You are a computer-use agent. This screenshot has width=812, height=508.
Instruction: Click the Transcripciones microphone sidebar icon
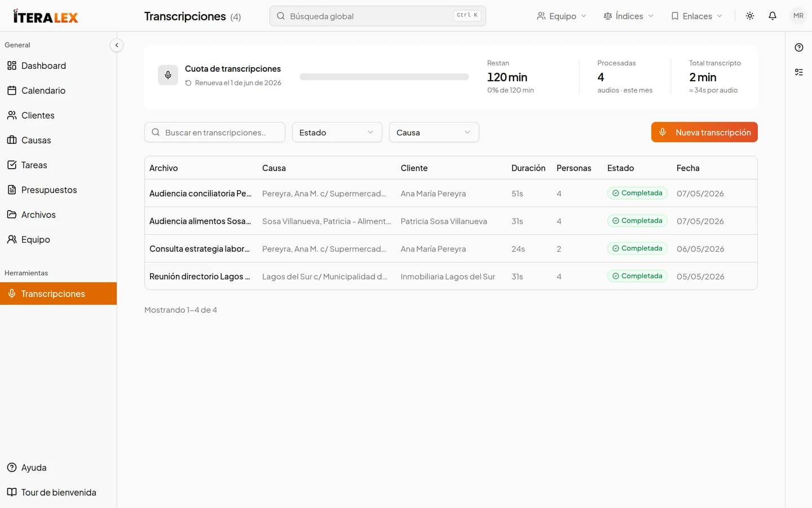coord(12,294)
